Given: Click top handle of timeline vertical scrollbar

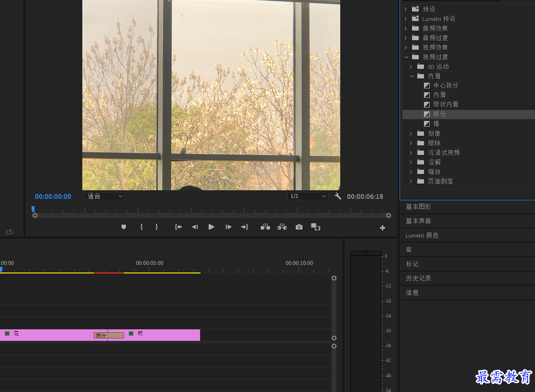Looking at the screenshot, I should click(x=334, y=278).
